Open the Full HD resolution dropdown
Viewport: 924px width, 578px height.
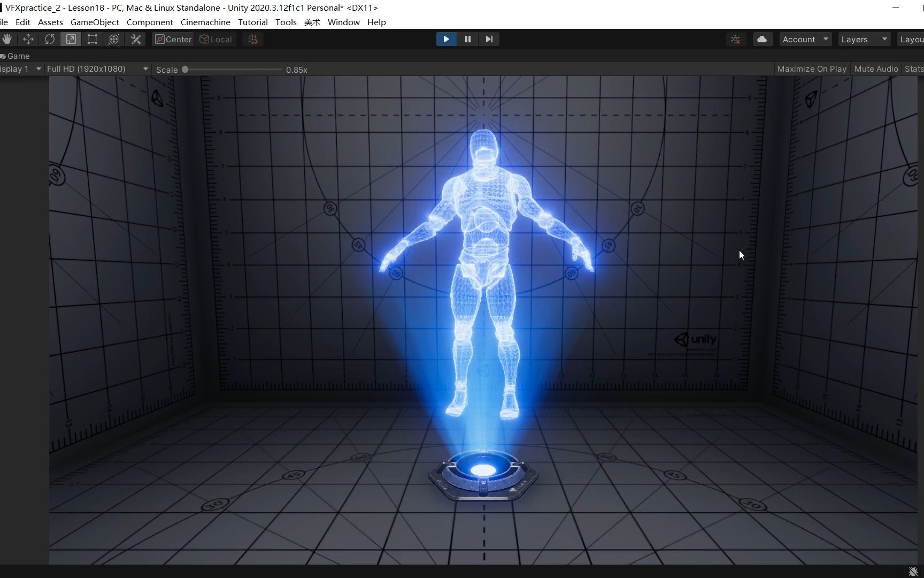(97, 69)
